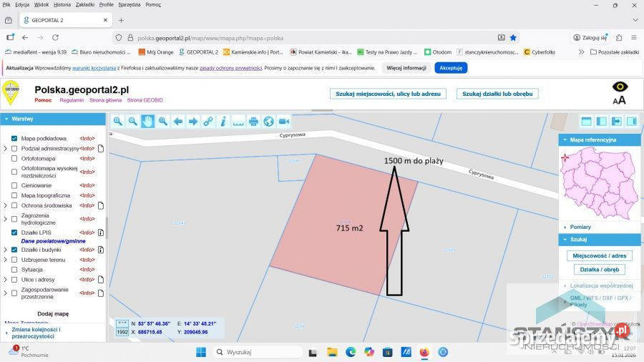This screenshot has height=362, width=644.
Task: Uncheck the Działki LPIS layer
Action: tap(14, 233)
